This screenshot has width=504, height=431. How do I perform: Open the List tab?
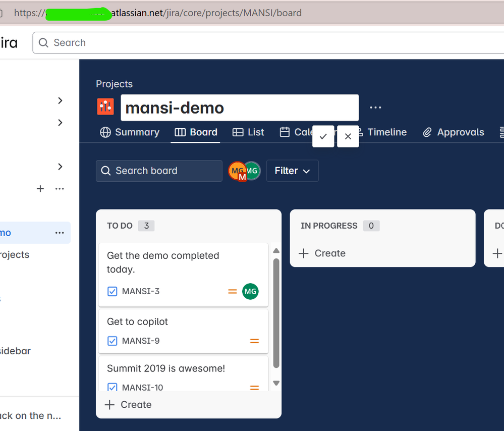click(x=248, y=132)
